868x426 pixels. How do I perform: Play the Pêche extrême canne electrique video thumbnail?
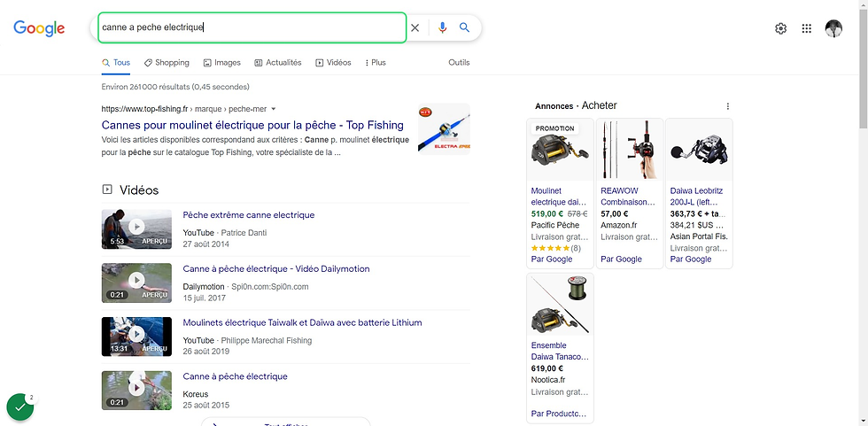(x=136, y=229)
